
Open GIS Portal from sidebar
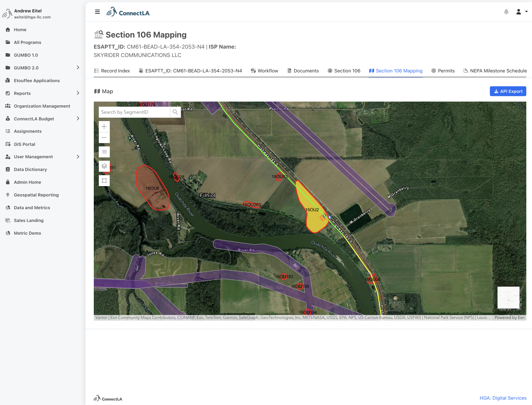point(24,144)
